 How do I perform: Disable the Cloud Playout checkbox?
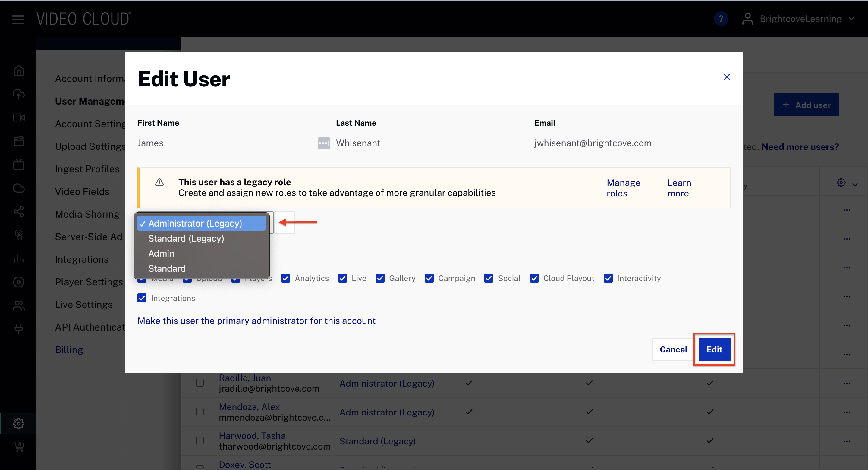(x=534, y=278)
